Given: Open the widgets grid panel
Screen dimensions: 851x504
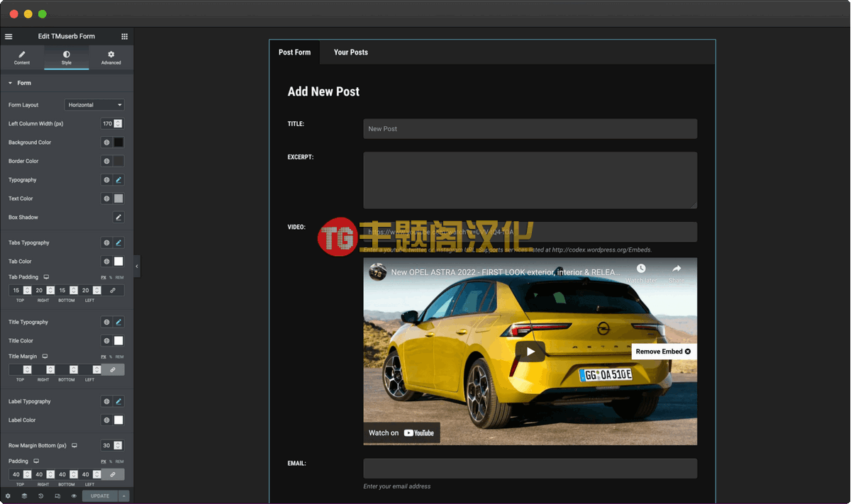Looking at the screenshot, I should 125,36.
